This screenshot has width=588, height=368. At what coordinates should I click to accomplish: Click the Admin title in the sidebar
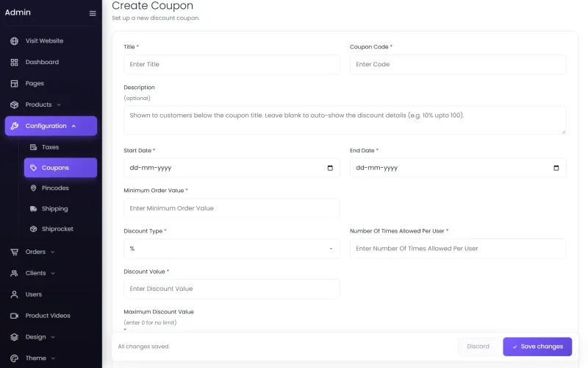click(18, 13)
